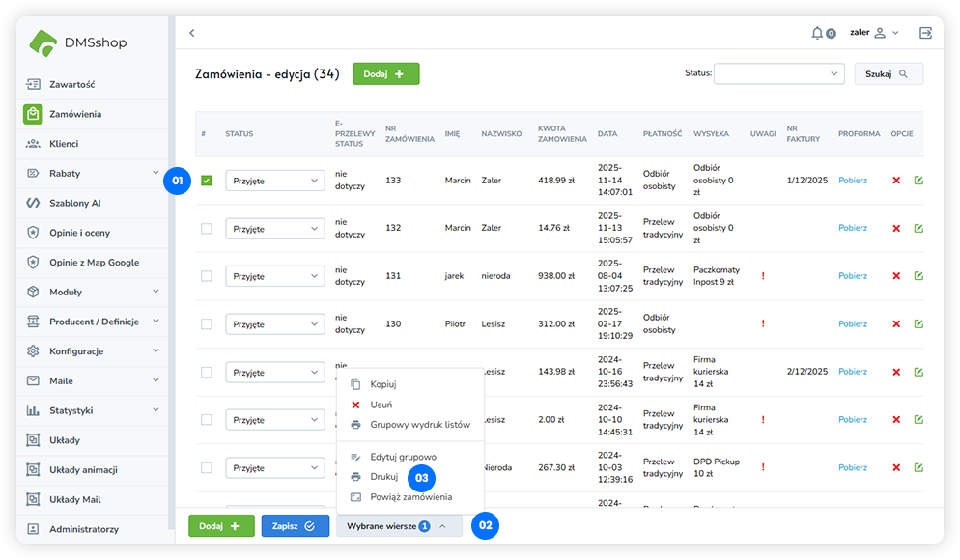
Task: Open status dropdown for order 133
Action: pyautogui.click(x=275, y=181)
